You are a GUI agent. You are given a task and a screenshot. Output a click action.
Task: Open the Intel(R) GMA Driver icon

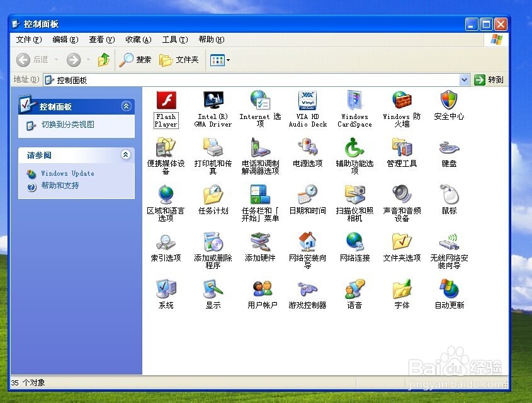pyautogui.click(x=213, y=101)
